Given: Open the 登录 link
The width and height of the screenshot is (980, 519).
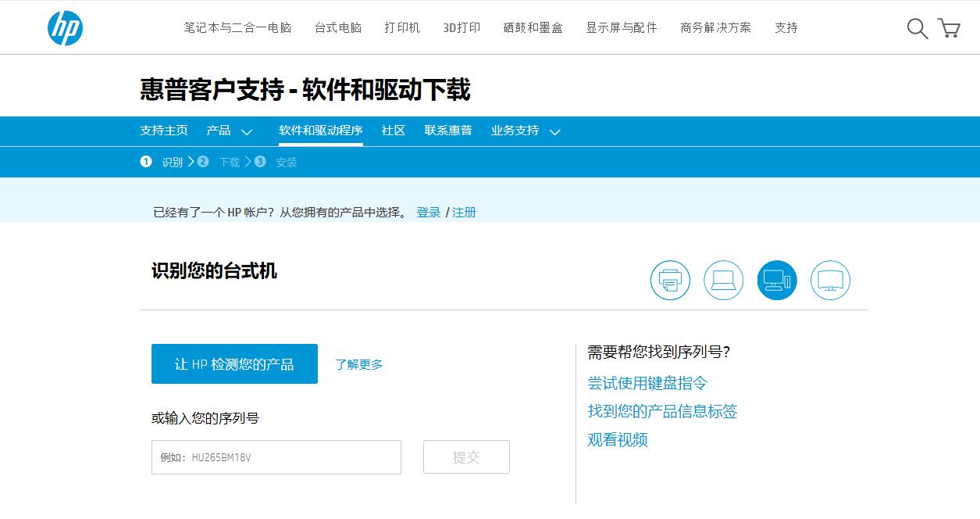Looking at the screenshot, I should click(427, 212).
